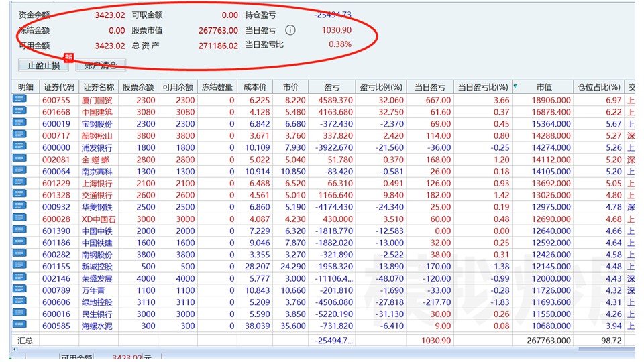Image resolution: width=644 pixels, height=362 pixels.
Task: Open detail icon for 南京高科 row
Action: [19, 170]
